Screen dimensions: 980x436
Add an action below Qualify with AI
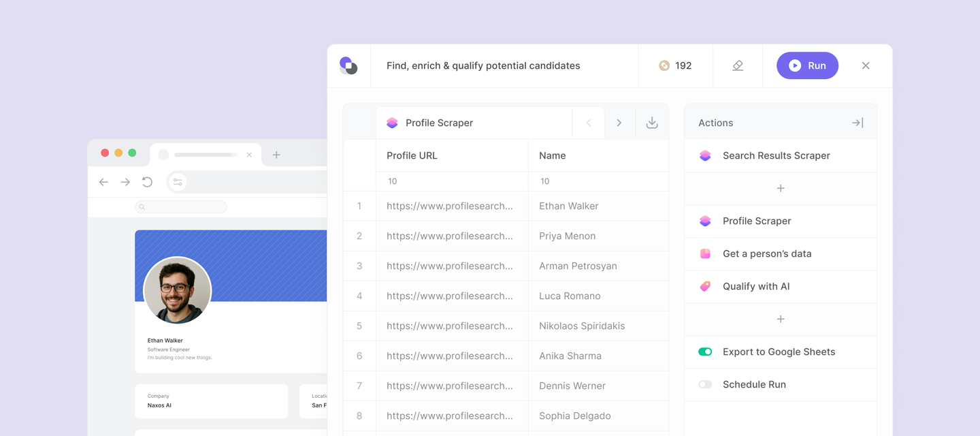pyautogui.click(x=780, y=319)
